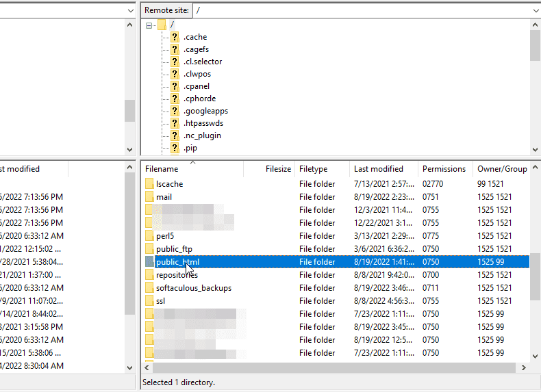Select the .htpasswds tree entry
Viewport: 541px width, 392px height.
tap(203, 123)
